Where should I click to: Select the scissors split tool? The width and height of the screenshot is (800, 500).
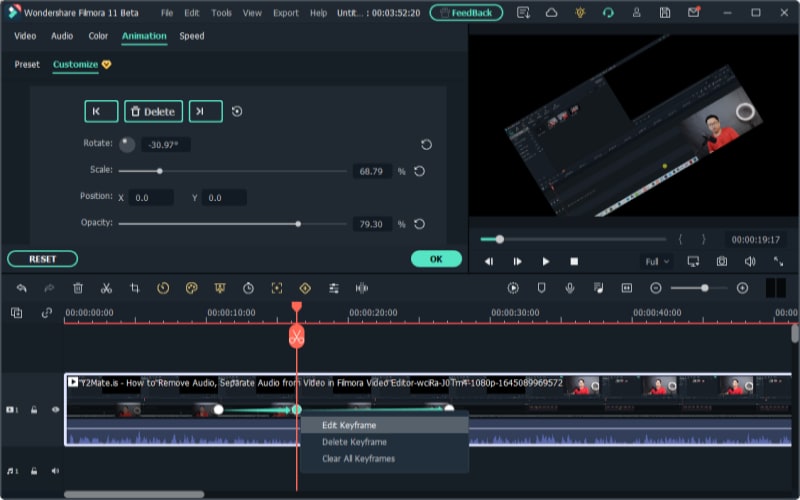click(x=106, y=288)
